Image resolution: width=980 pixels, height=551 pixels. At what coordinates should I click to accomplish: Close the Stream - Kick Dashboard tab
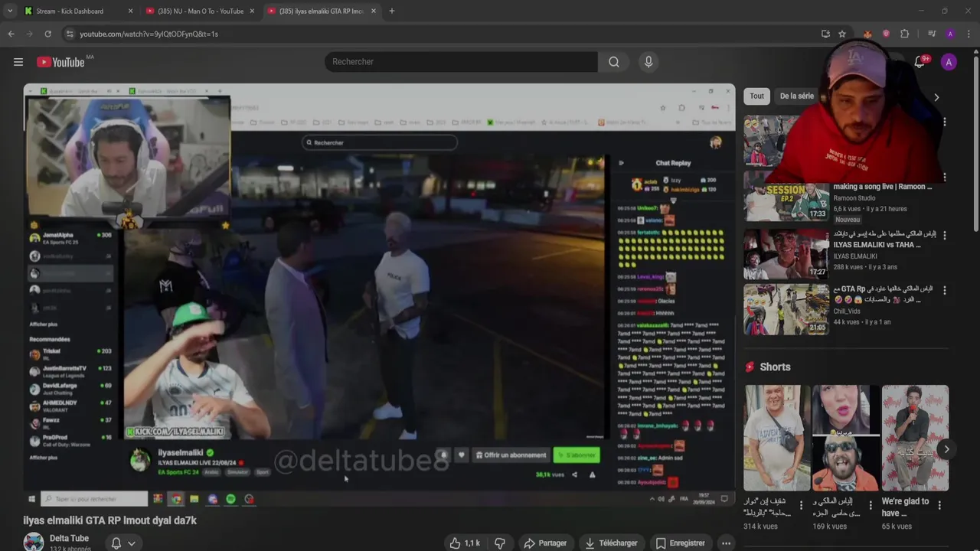130,11
